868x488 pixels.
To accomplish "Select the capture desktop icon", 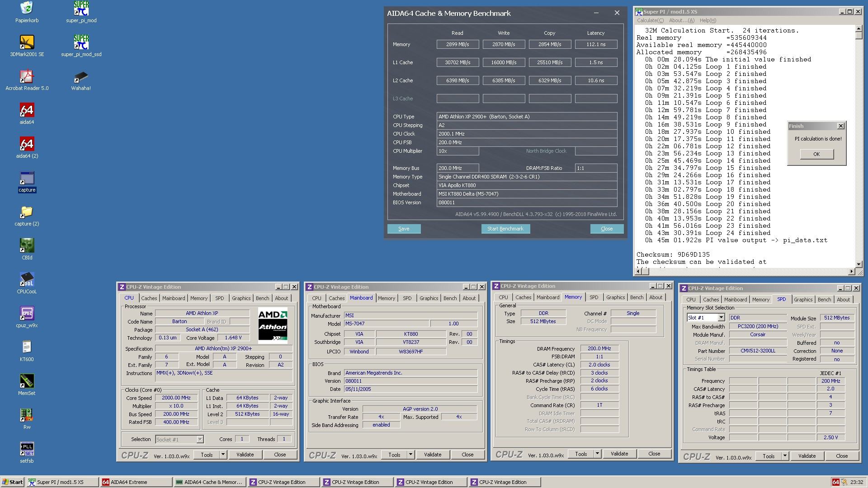I will 27,182.
